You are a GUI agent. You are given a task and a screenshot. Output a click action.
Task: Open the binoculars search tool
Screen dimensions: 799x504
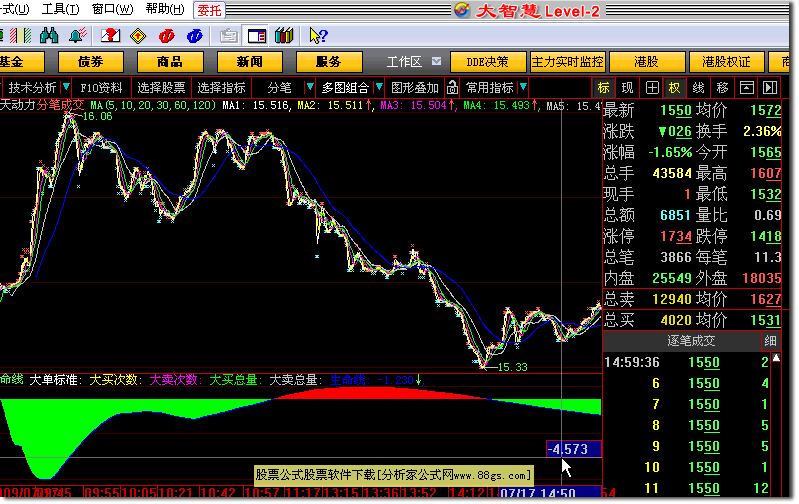(49, 36)
